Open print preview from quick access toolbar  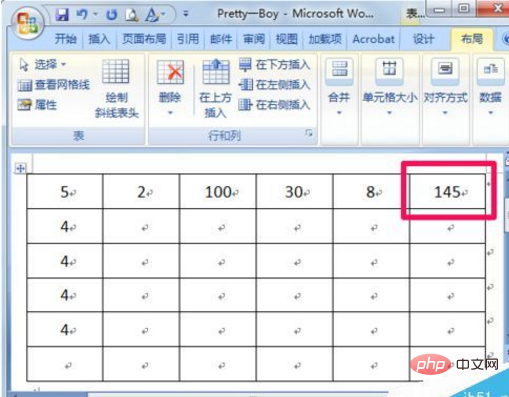click(x=132, y=15)
